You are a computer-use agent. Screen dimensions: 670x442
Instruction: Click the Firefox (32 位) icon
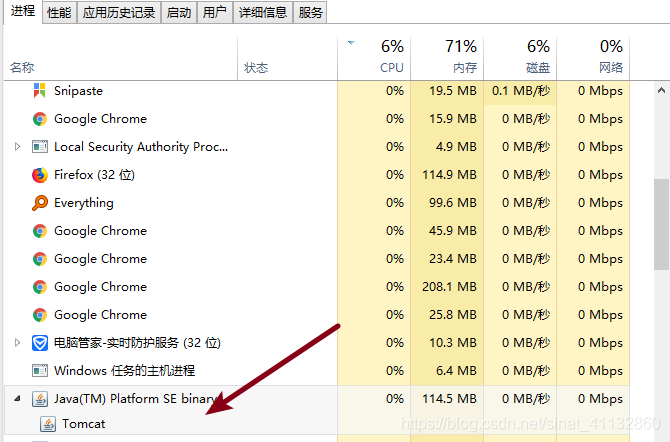click(40, 175)
